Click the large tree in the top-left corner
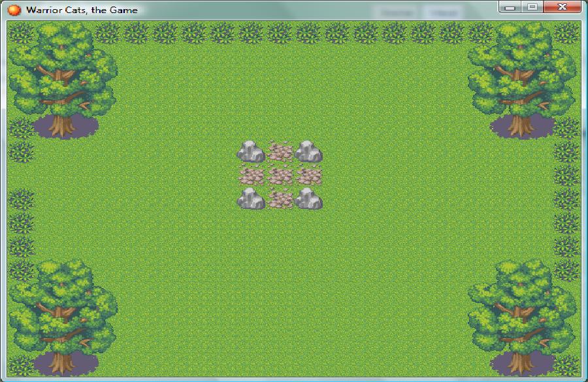The height and width of the screenshot is (382, 588). (x=63, y=80)
